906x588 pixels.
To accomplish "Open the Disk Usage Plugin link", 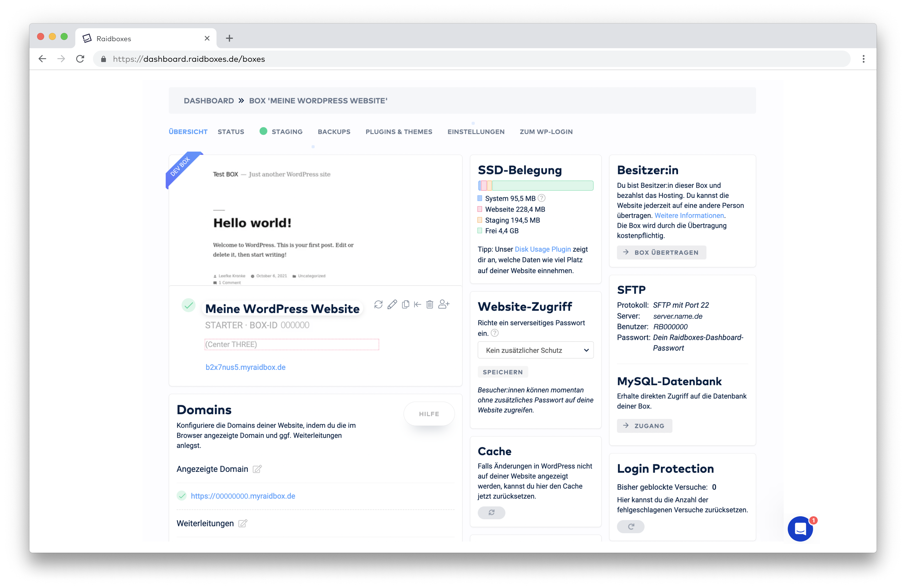I will click(542, 249).
